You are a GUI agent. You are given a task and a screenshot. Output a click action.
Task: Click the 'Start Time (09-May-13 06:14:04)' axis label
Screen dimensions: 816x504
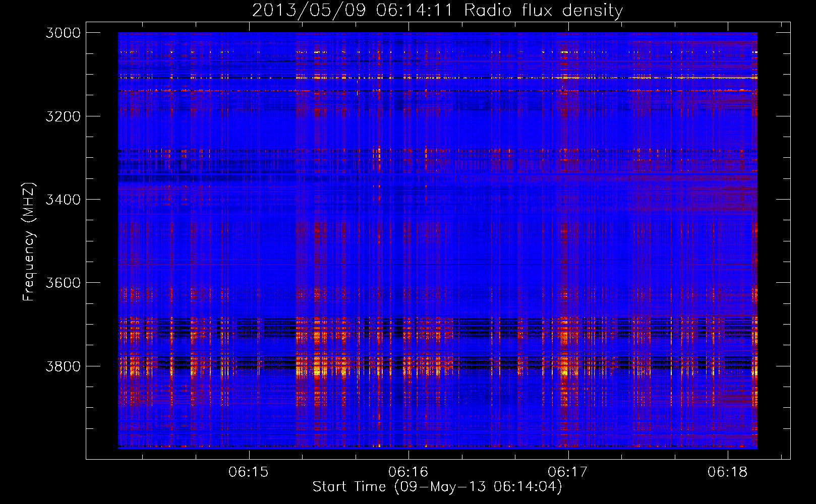437,487
